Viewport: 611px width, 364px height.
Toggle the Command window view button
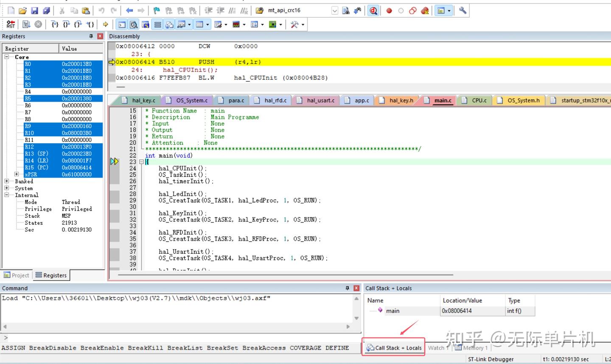pyautogui.click(x=122, y=25)
